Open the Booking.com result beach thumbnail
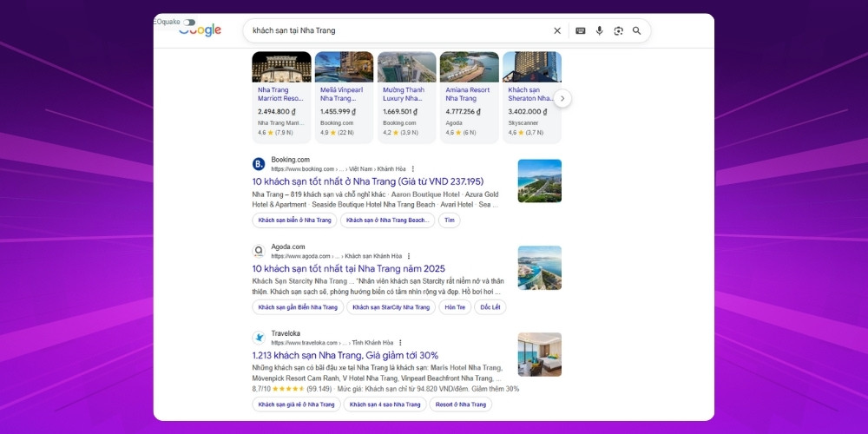868x434 pixels. pos(540,181)
